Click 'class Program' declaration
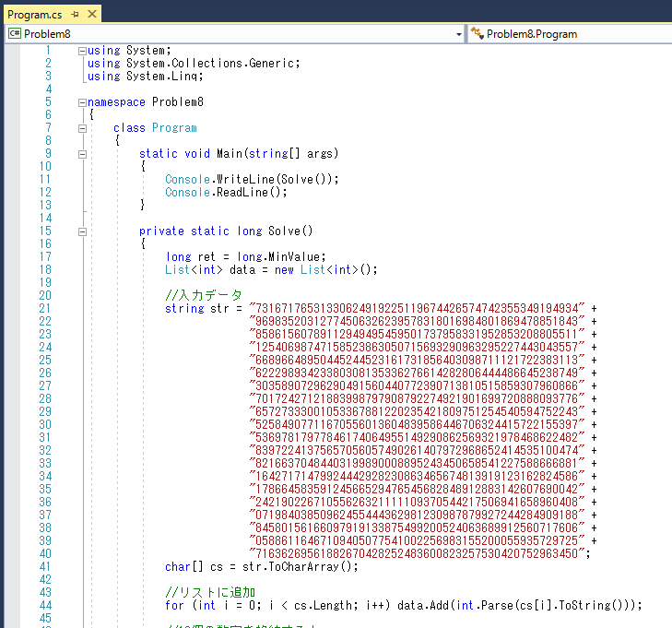The height and width of the screenshot is (628, 672). point(155,128)
